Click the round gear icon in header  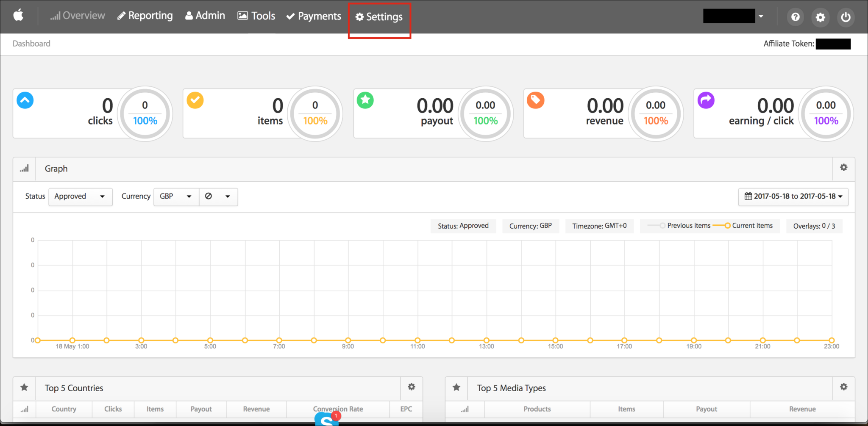821,17
